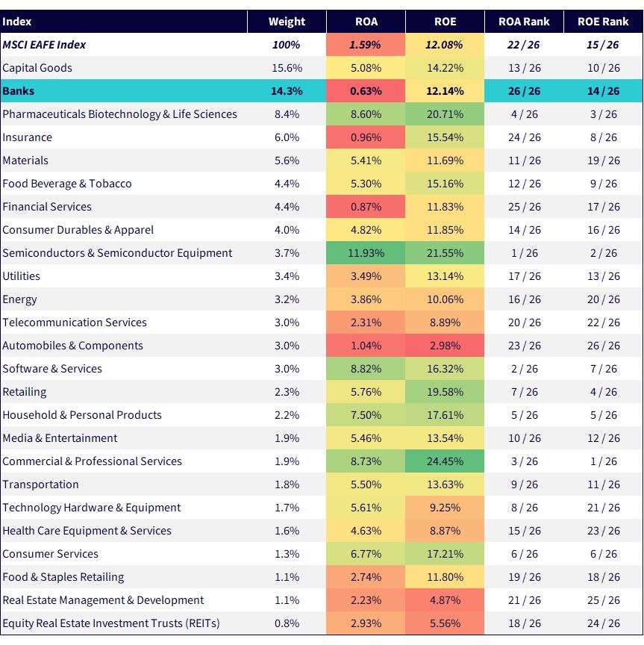Image resolution: width=644 pixels, height=645 pixels.
Task: Select the Capital Goods weight value 15.6%
Action: click(287, 68)
